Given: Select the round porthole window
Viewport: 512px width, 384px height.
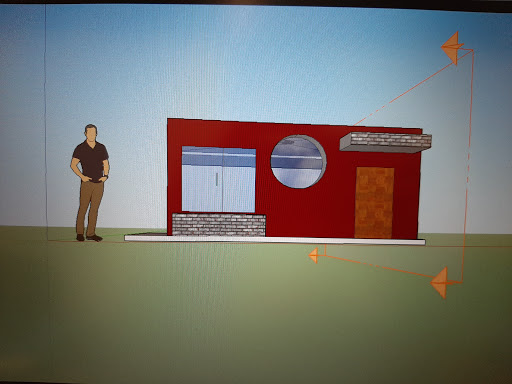Looking at the screenshot, I should tap(298, 161).
